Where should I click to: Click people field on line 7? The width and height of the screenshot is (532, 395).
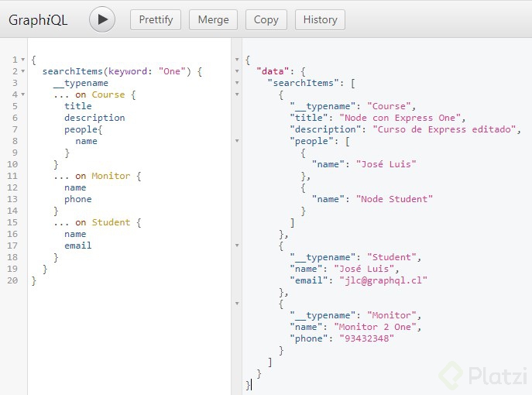81,129
